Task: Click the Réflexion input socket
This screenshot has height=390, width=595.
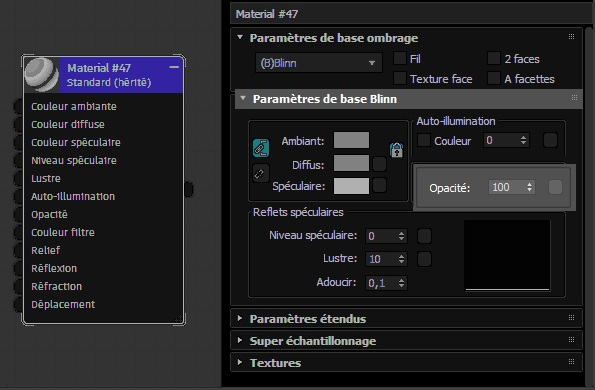Action: [x=18, y=268]
